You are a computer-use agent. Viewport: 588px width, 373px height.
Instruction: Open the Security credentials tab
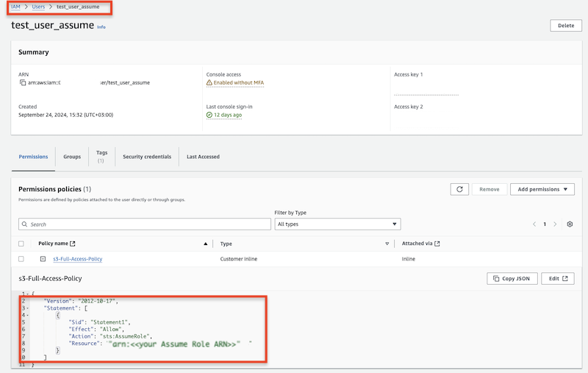pos(147,157)
